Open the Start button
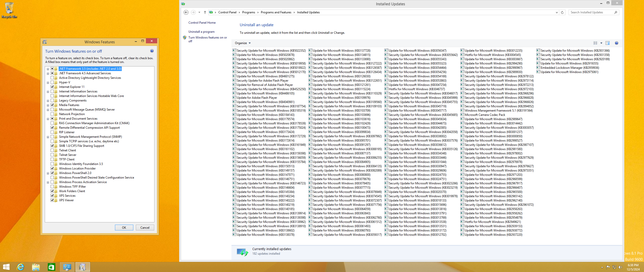The width and height of the screenshot is (644, 272). click(x=6, y=267)
